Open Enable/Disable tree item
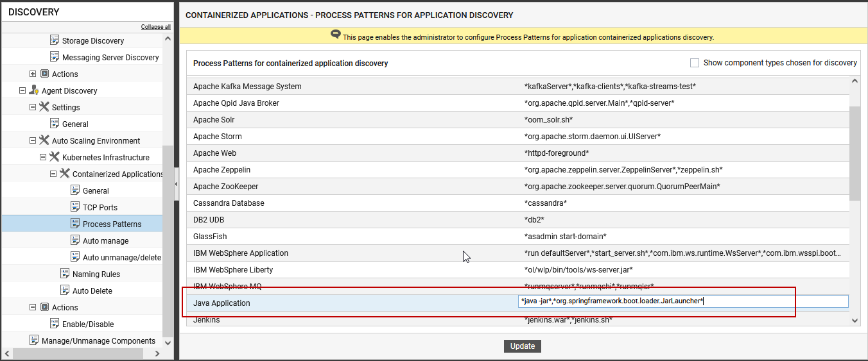Screen dimensions: 868x361 tap(88, 324)
